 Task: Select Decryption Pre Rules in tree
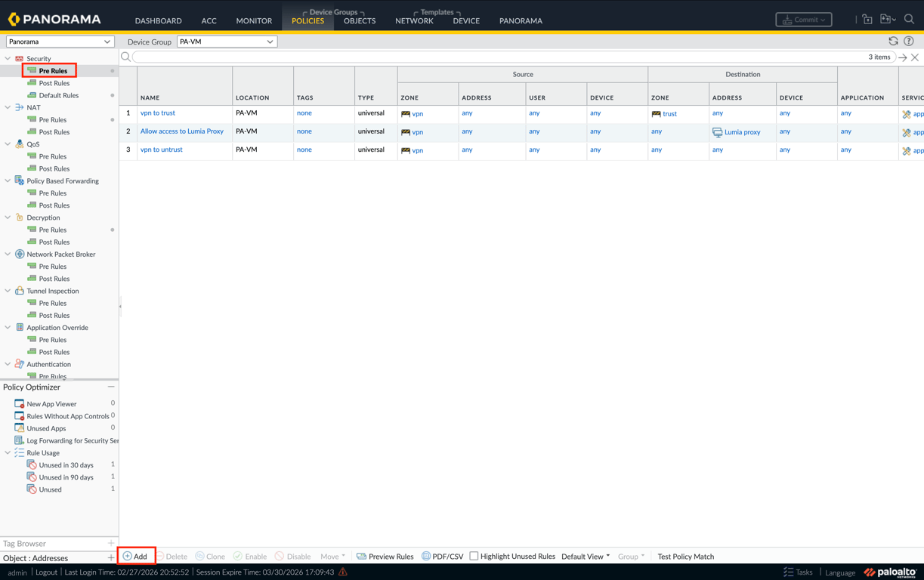53,230
